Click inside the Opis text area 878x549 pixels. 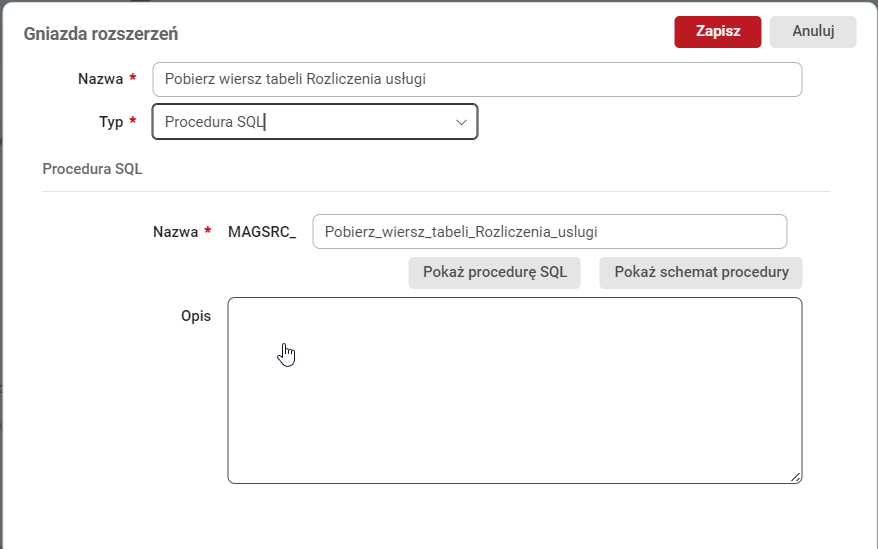point(514,390)
